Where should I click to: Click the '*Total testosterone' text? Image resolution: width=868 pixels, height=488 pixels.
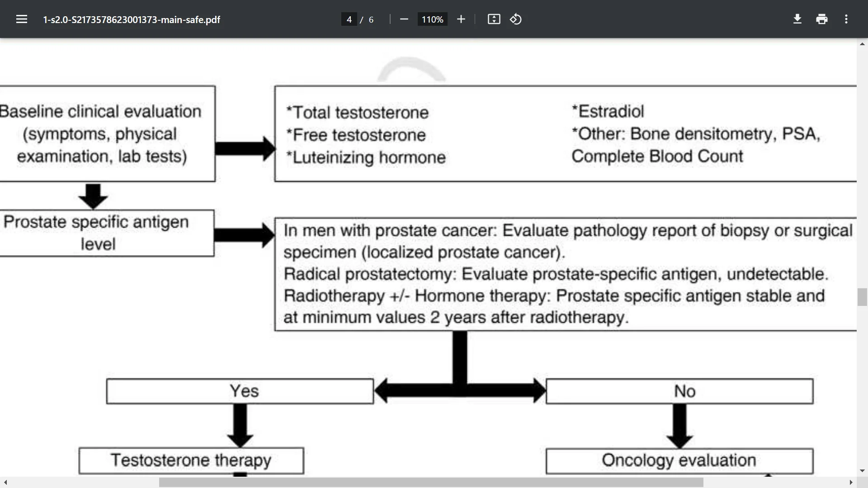pos(357,113)
